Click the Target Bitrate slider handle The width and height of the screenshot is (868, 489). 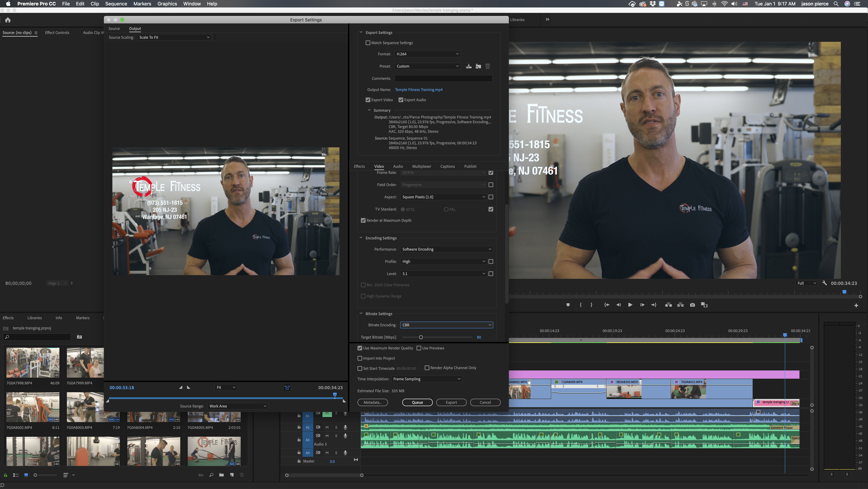pyautogui.click(x=421, y=337)
